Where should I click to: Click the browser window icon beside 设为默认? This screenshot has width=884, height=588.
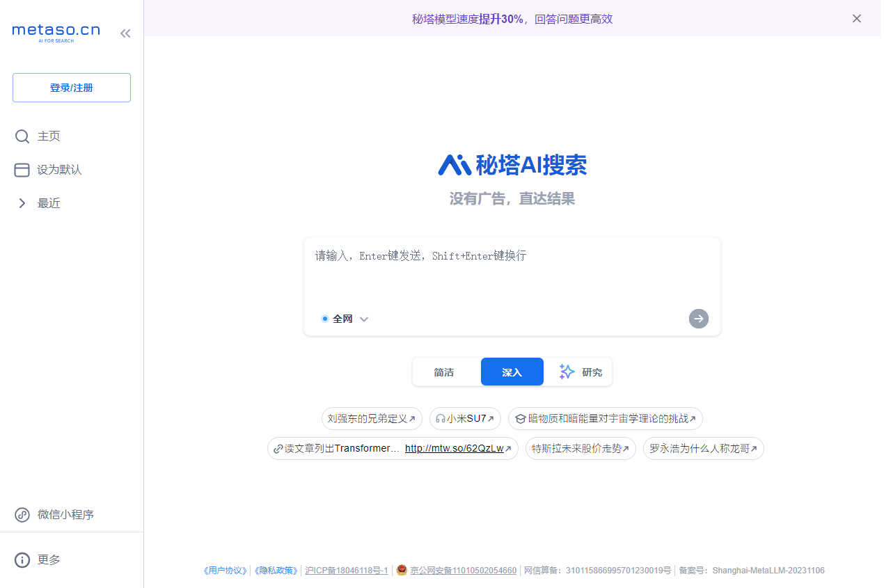[22, 170]
